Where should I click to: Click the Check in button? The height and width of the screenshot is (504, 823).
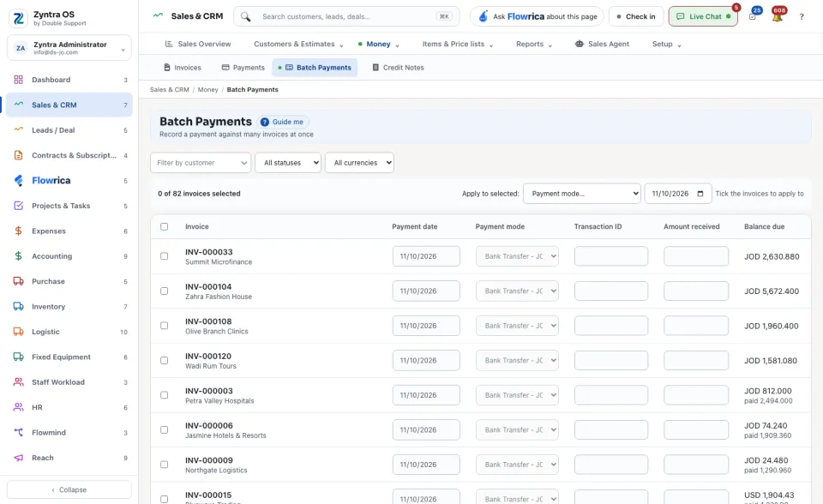coord(636,17)
